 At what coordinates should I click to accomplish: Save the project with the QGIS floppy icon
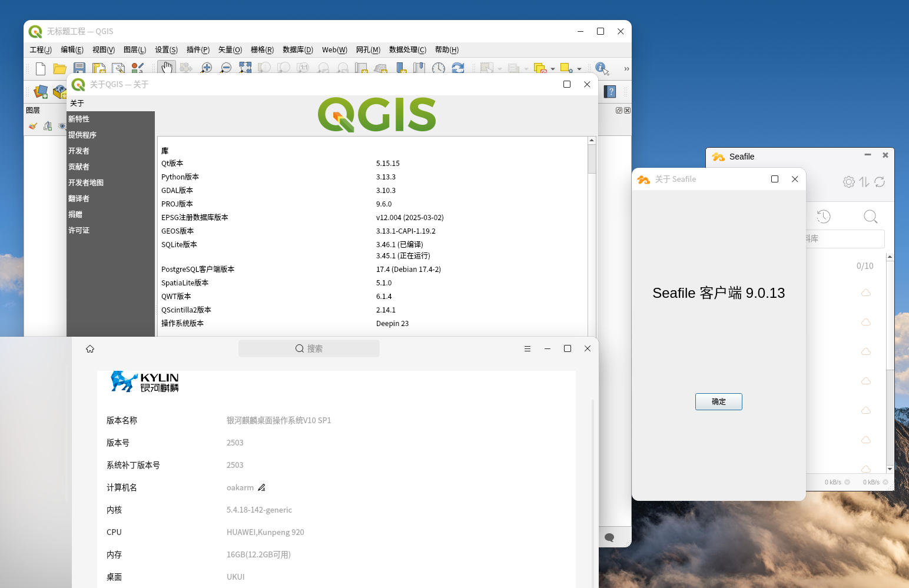point(79,68)
